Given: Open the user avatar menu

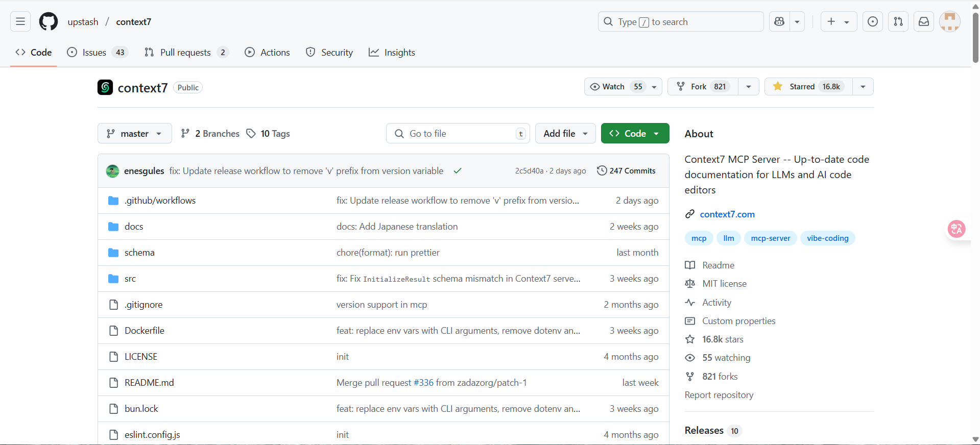Looking at the screenshot, I should point(950,21).
